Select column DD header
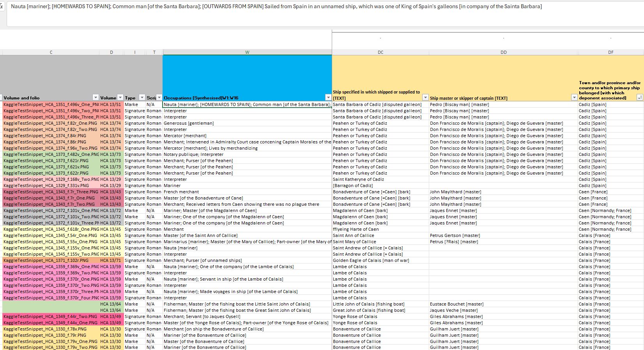Viewport: 644px width, 350px height. click(x=503, y=52)
